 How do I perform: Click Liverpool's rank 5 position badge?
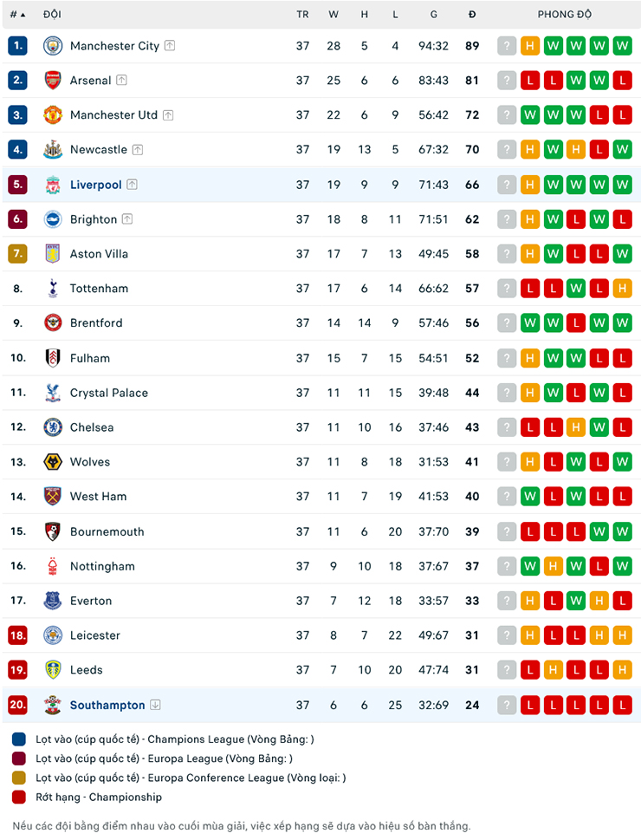pos(17,185)
